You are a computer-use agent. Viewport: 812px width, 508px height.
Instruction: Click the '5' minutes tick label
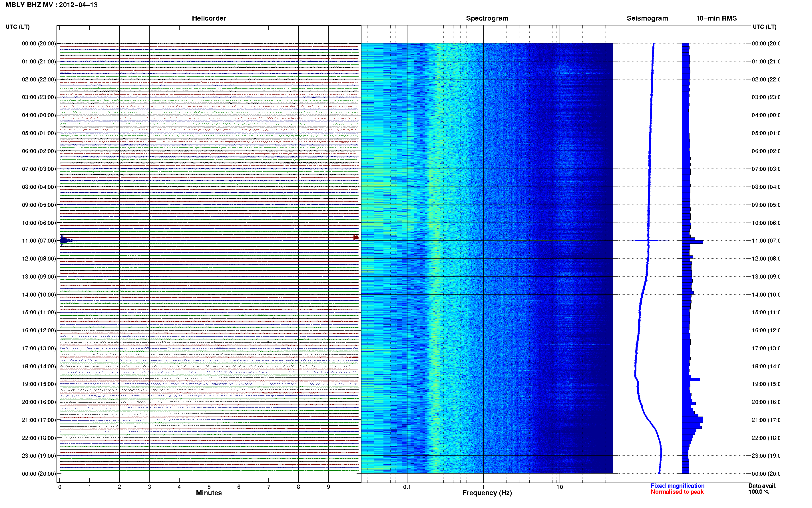coord(209,487)
